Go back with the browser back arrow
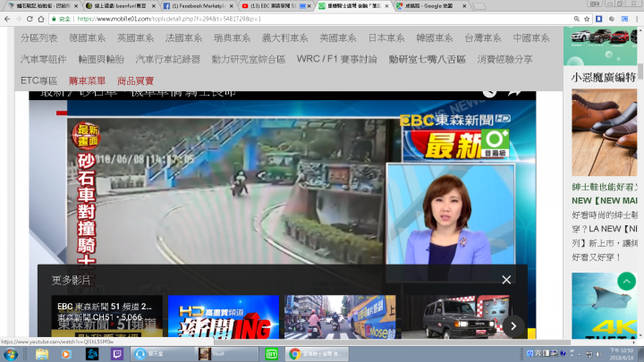This screenshot has width=644, height=362. (7, 19)
